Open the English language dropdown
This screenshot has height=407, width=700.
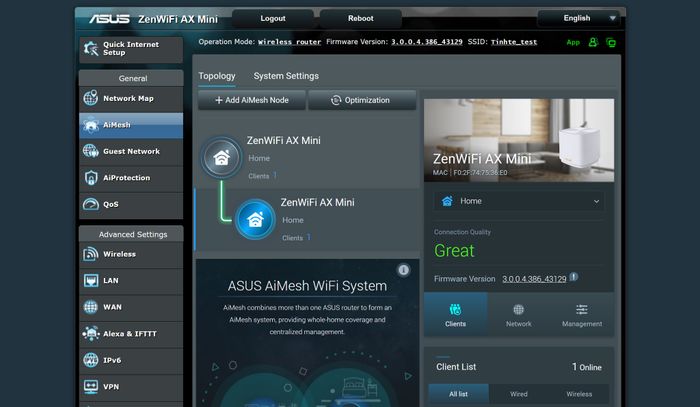tap(579, 18)
